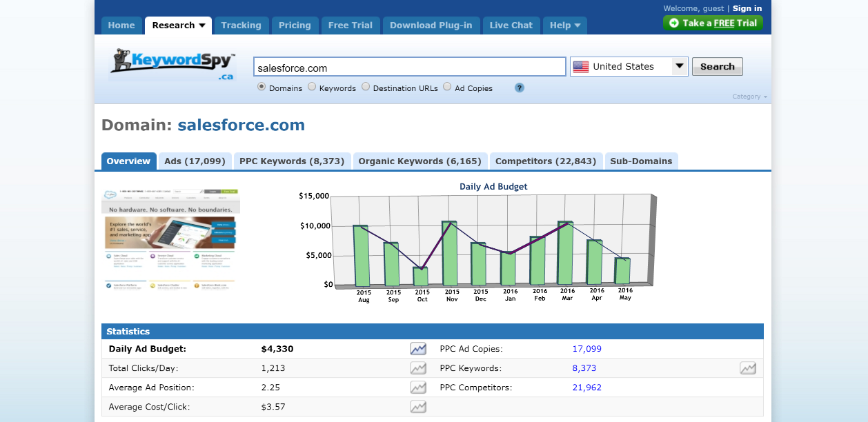Click the Take a FREE Trial button
Screen dimensions: 868x422
713,23
